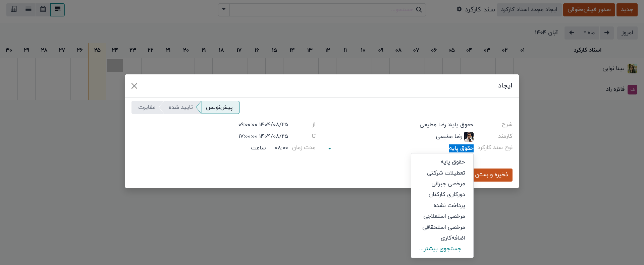
Task: Toggle the نوع سند کارکرد dropdown arrow
Action: (x=330, y=148)
